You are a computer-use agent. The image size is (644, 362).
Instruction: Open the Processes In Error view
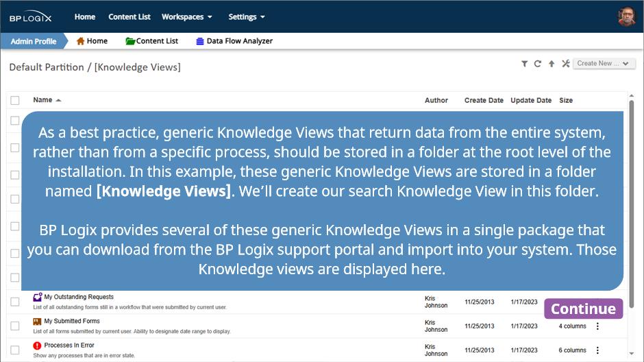tap(69, 345)
